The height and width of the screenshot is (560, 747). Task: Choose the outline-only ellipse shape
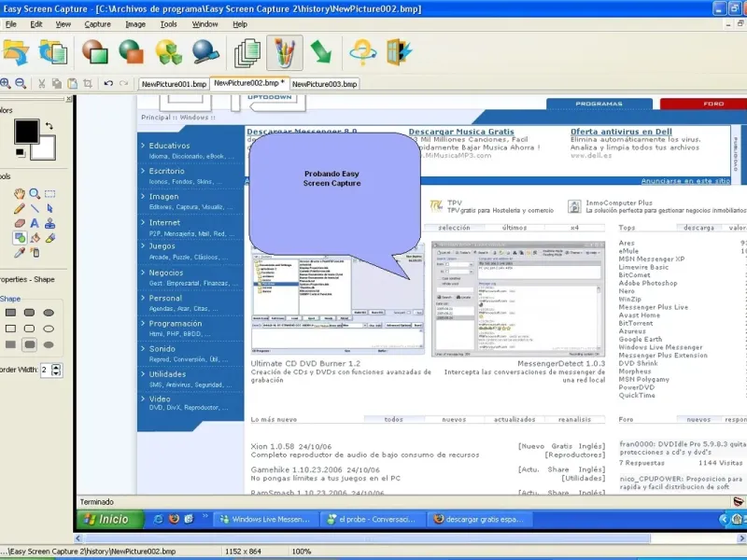click(49, 329)
